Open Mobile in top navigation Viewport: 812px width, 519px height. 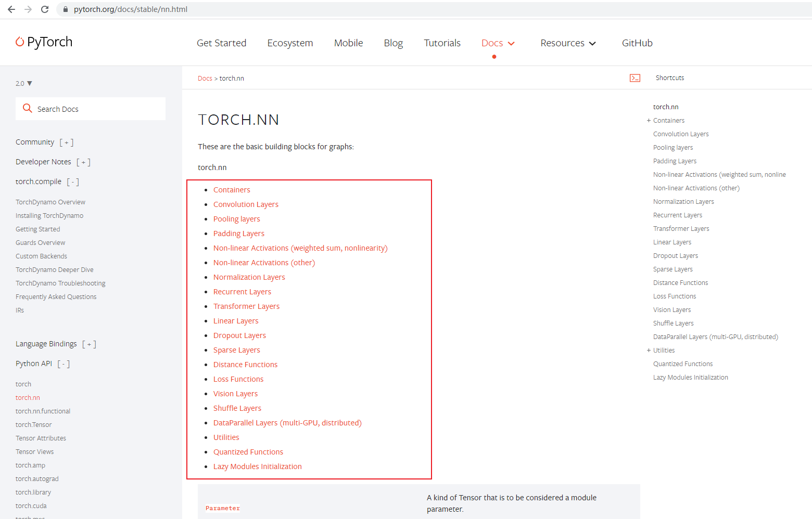click(348, 43)
